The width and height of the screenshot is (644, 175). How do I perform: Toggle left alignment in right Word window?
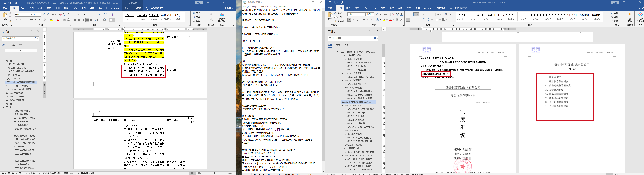408,20
